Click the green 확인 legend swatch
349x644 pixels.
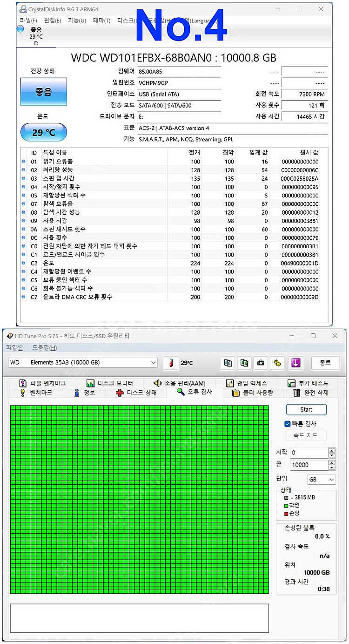286,505
